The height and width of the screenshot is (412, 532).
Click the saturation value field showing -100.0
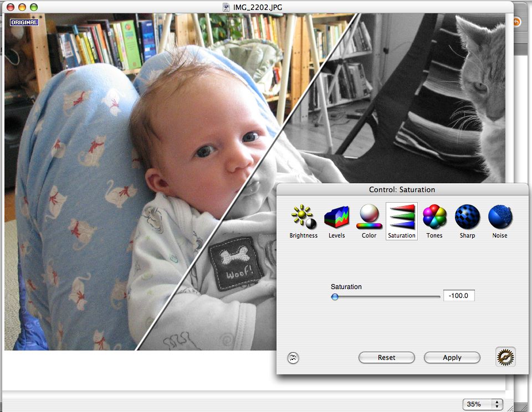[x=459, y=296]
